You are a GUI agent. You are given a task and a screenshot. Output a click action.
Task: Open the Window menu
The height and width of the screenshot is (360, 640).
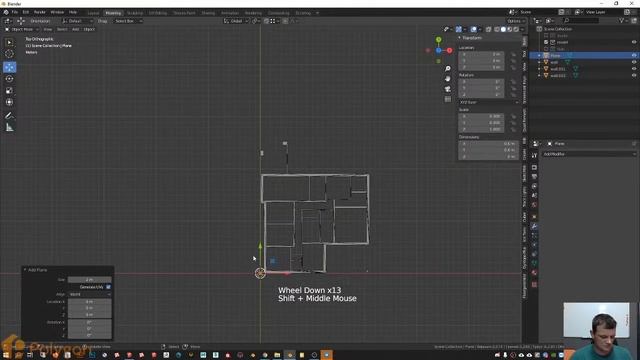click(x=57, y=12)
